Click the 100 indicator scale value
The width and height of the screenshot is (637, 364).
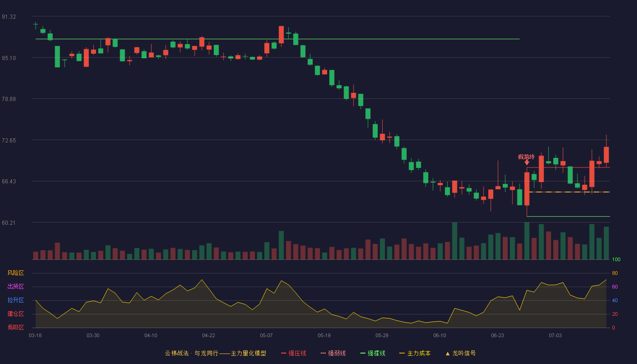coord(616,260)
